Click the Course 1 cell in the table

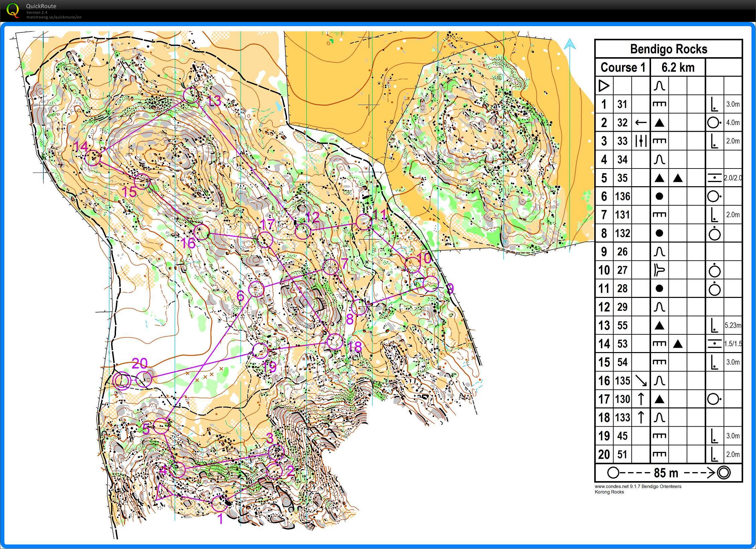(x=623, y=68)
